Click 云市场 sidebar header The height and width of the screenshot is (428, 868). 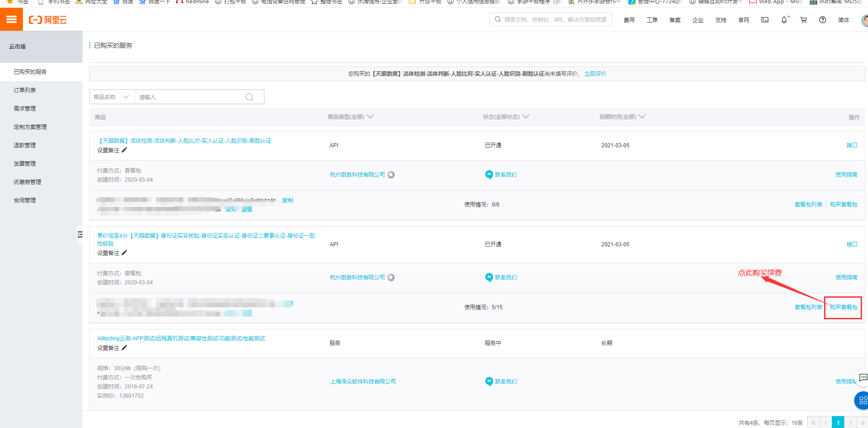click(17, 47)
